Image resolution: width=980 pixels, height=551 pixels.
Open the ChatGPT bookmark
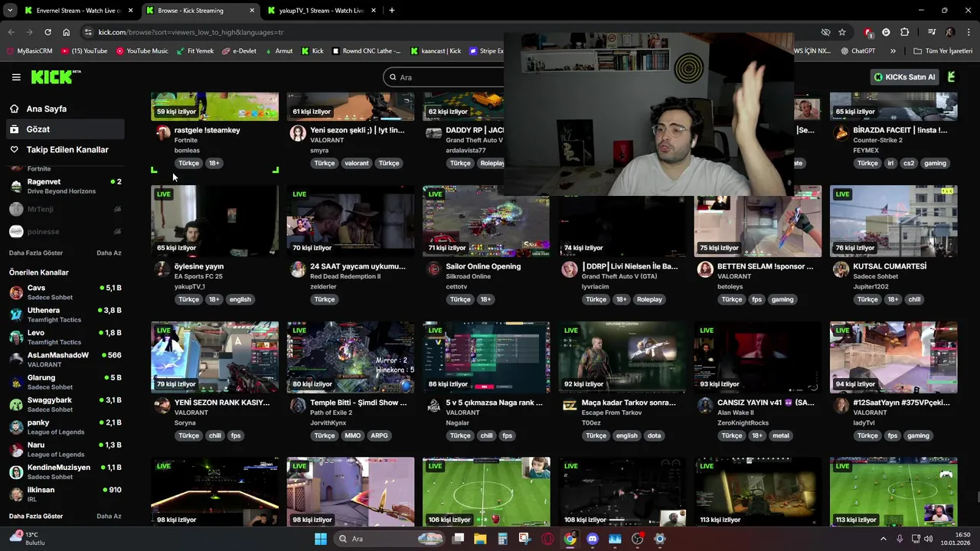coord(857,51)
